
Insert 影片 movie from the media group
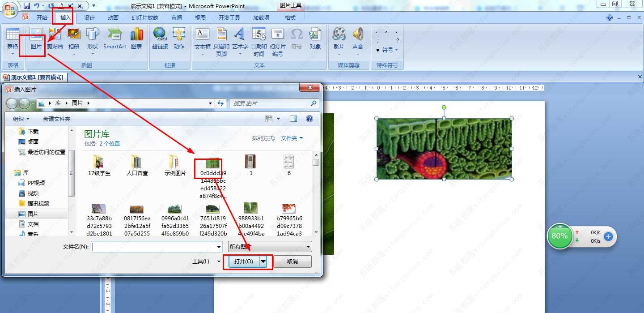pos(339,41)
